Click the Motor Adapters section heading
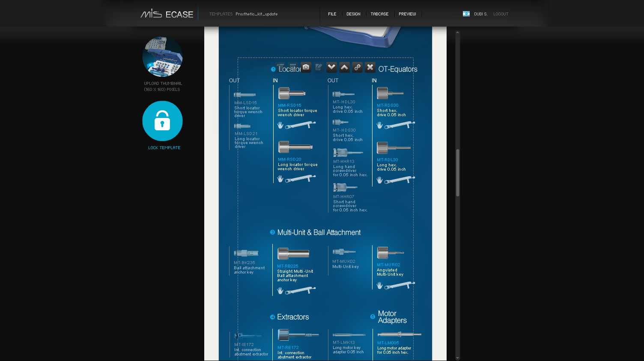644x361 pixels. pos(392,317)
